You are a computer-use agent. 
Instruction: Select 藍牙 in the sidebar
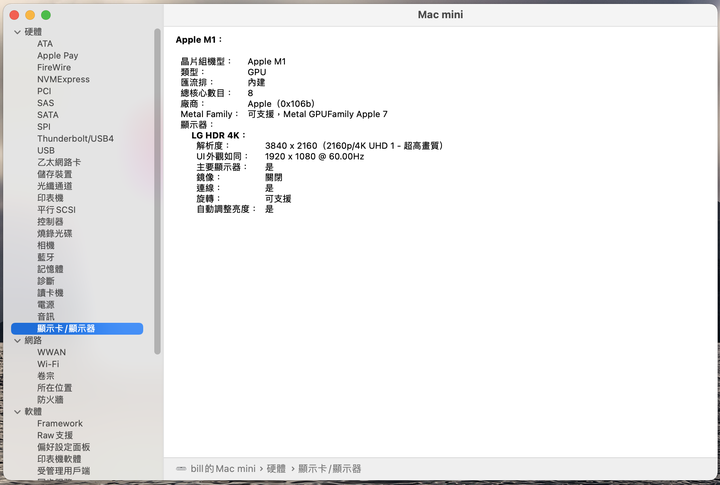tap(46, 257)
